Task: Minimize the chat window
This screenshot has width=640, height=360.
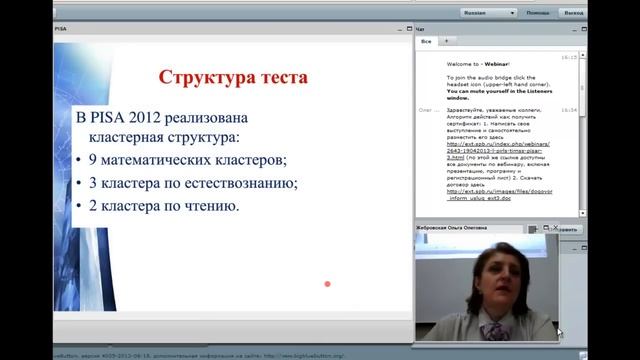Action: [574, 29]
